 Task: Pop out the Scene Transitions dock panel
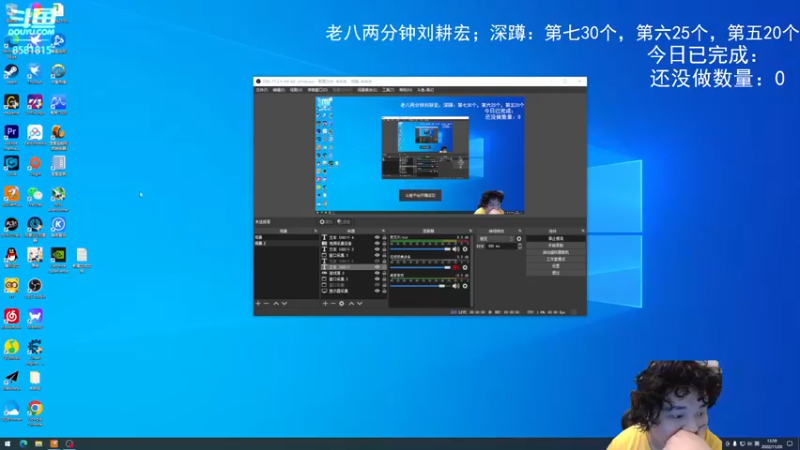[x=520, y=231]
